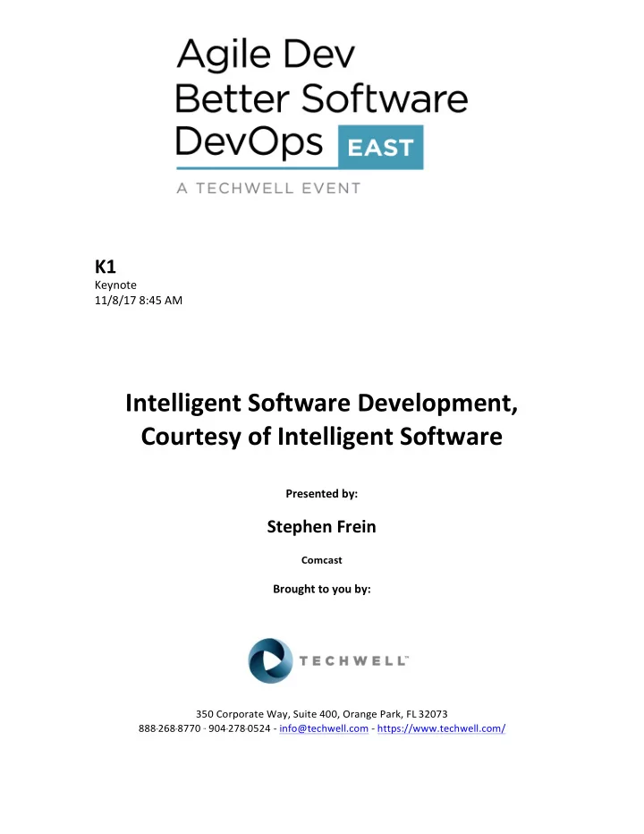Open the https://www.techwell.com/ link

pyautogui.click(x=441, y=728)
